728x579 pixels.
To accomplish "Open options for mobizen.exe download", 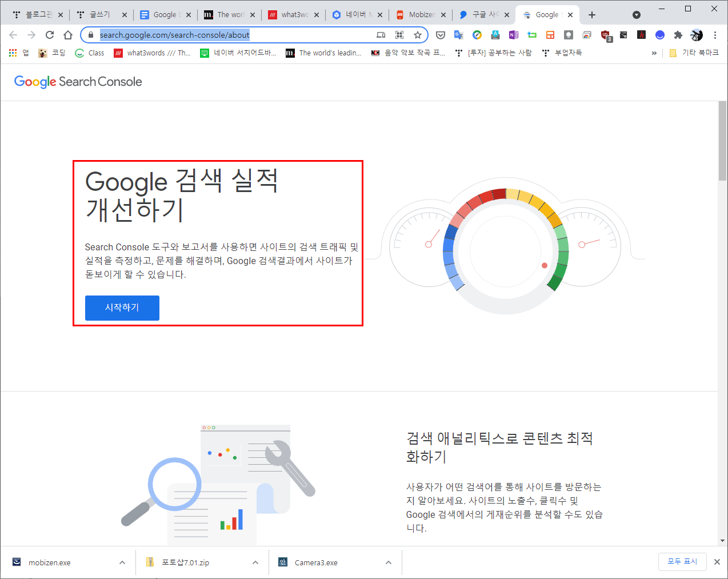I will 122,562.
